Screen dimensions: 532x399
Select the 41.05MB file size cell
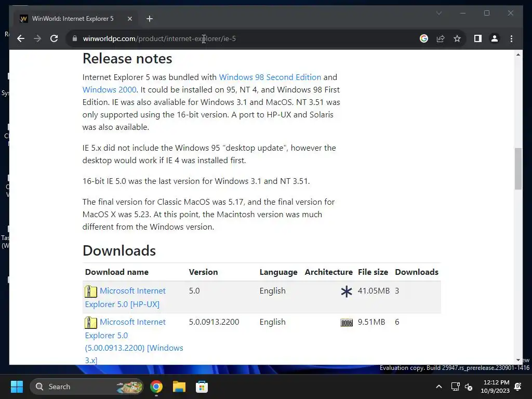(x=374, y=291)
